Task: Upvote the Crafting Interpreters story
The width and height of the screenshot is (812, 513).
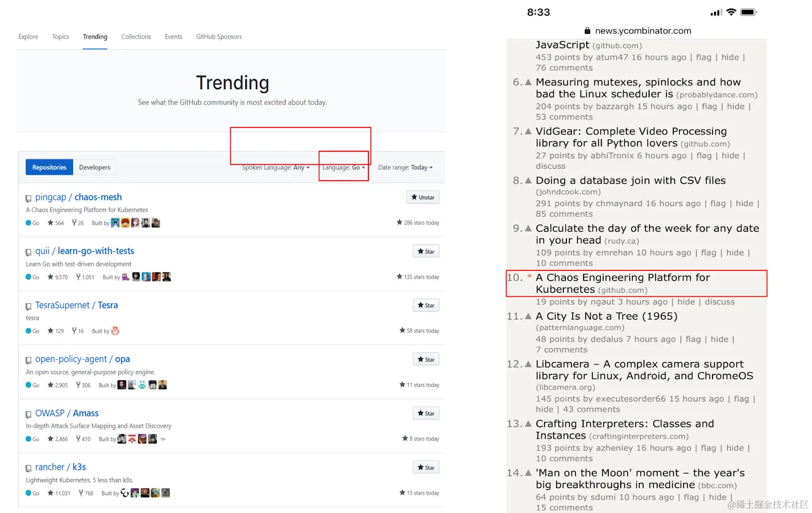Action: (x=528, y=424)
